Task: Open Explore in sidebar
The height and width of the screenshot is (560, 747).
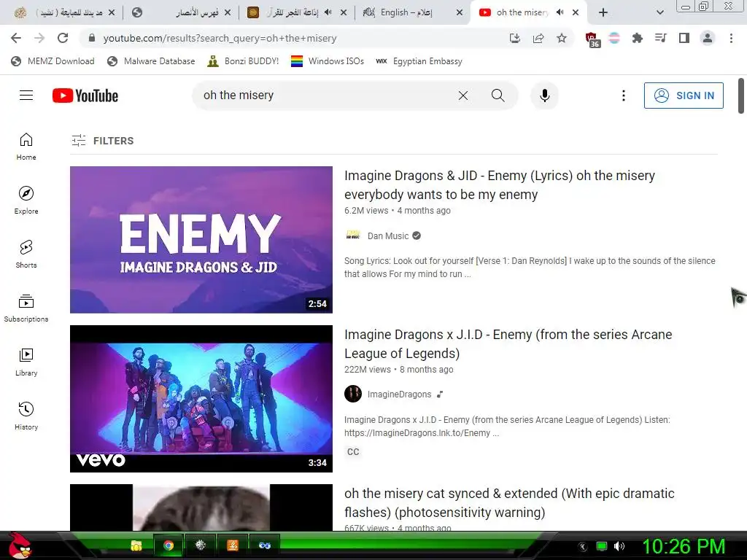Action: 26,200
